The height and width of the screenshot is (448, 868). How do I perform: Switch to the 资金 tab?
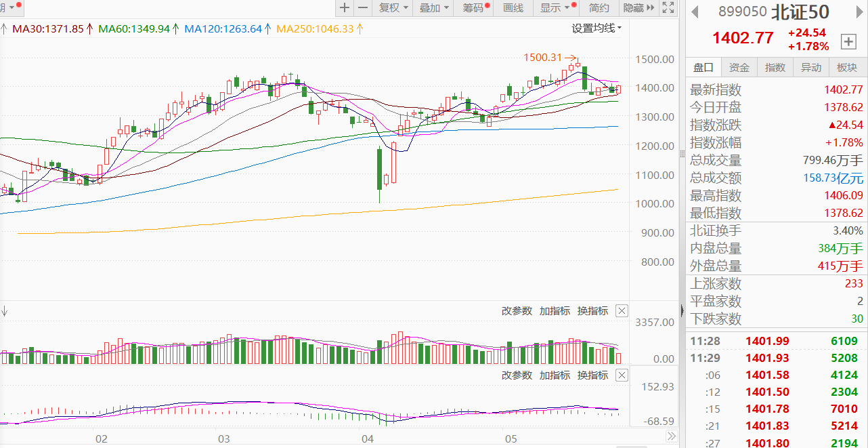coord(739,67)
